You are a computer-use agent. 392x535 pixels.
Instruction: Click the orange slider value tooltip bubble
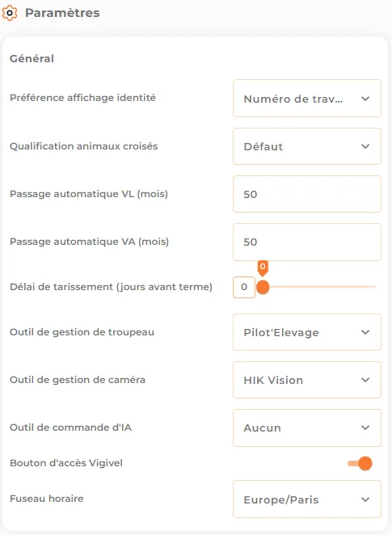[x=263, y=267]
